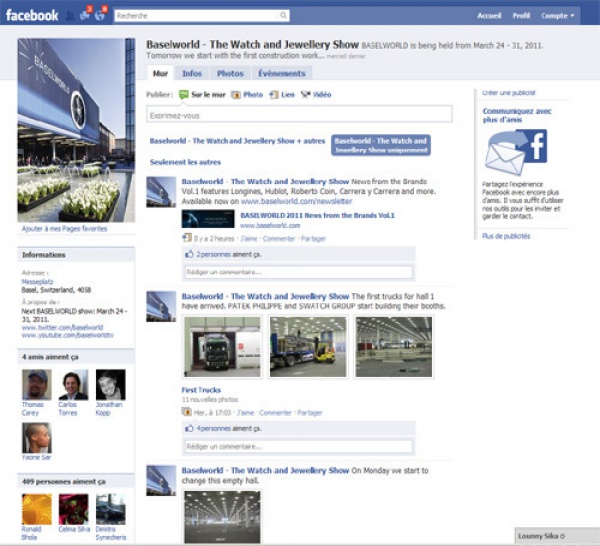Switch to the Infos tab
This screenshot has width=600, height=546.
point(192,73)
